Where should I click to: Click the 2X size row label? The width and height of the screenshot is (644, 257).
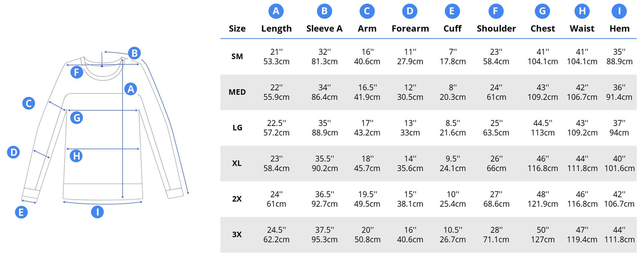point(237,199)
